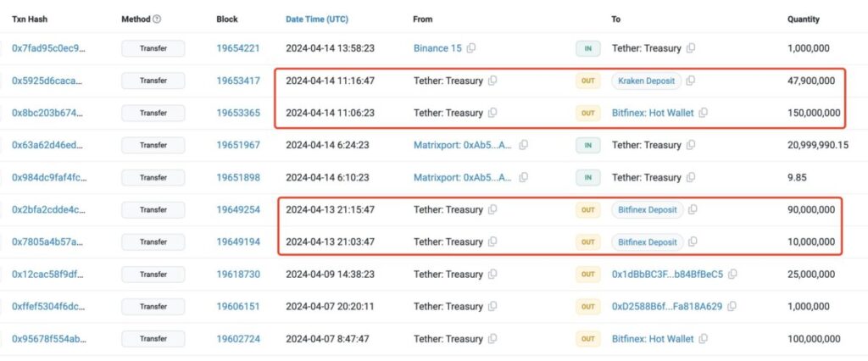868x361 pixels.
Task: Copy the Binance 15 address
Action: 471,48
